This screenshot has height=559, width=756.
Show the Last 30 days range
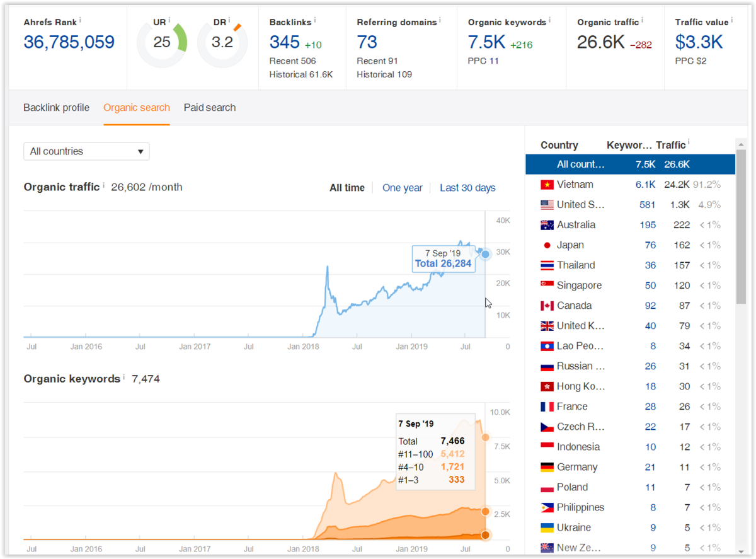coord(467,188)
